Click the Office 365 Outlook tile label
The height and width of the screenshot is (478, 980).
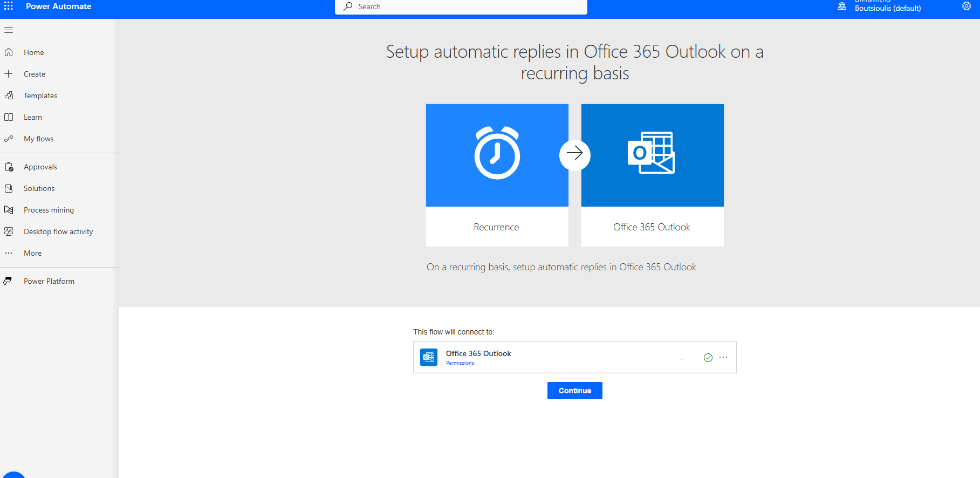652,227
